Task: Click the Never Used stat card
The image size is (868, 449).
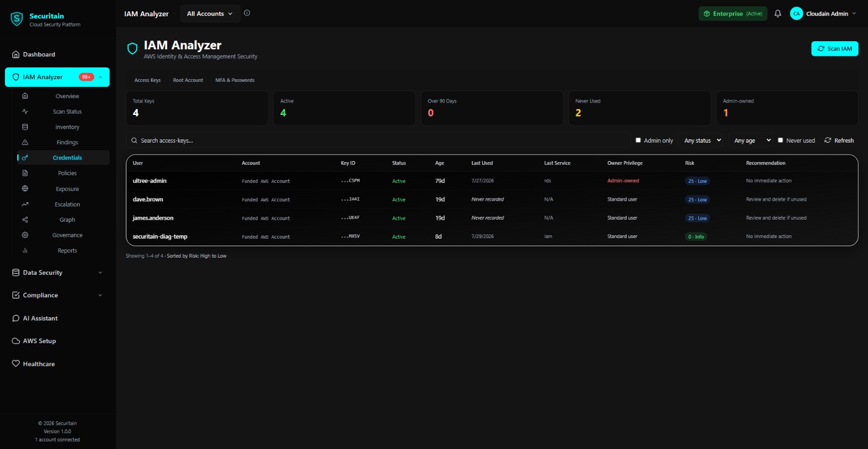Action: click(x=640, y=108)
